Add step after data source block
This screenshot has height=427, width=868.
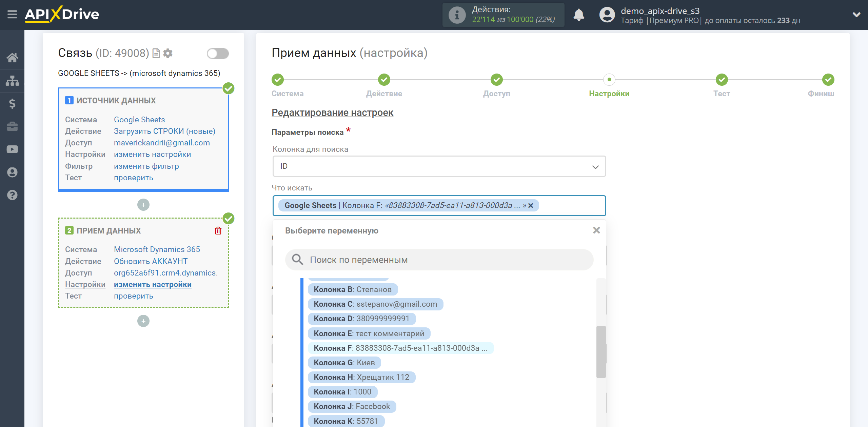(x=143, y=205)
